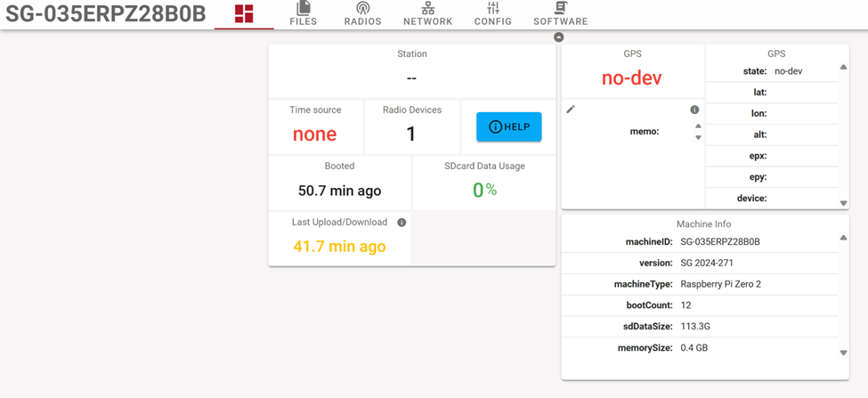Open the Files tab
Image resolution: width=868 pixels, height=398 pixels.
pos(304,13)
